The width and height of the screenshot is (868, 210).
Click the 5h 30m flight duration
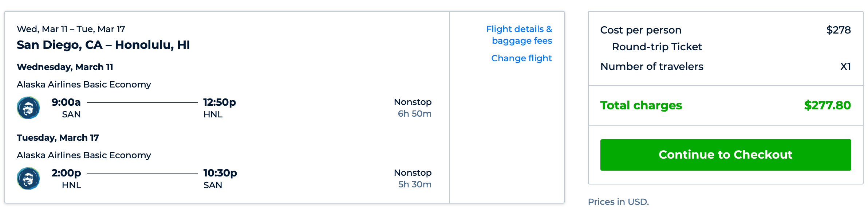coord(415,184)
